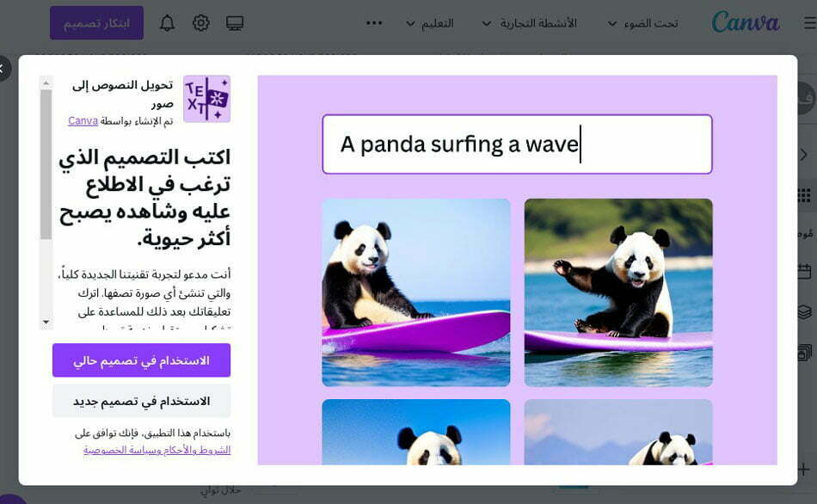The height and width of the screenshot is (504, 817).
Task: Select the bottom panda image with hazy mountains
Action: pos(618,432)
